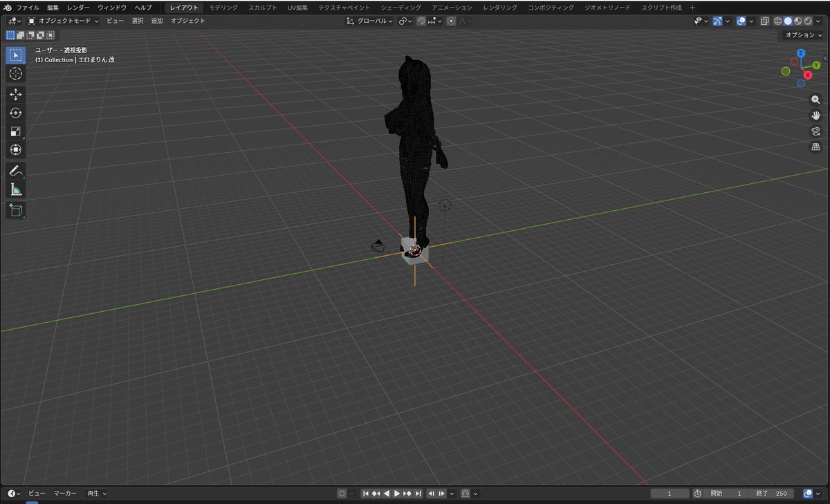Switch to material preview shading
830x504 pixels.
coord(797,21)
